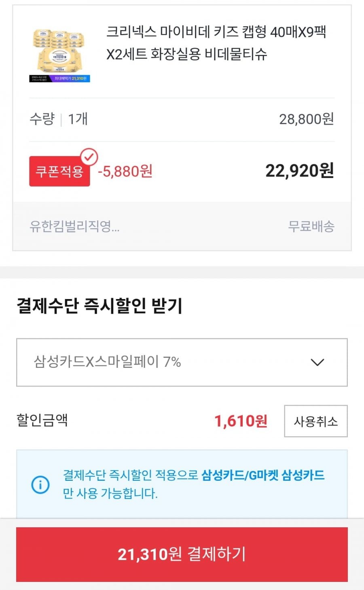Open the product title 크리넥스 마이비데 키즈

point(216,42)
